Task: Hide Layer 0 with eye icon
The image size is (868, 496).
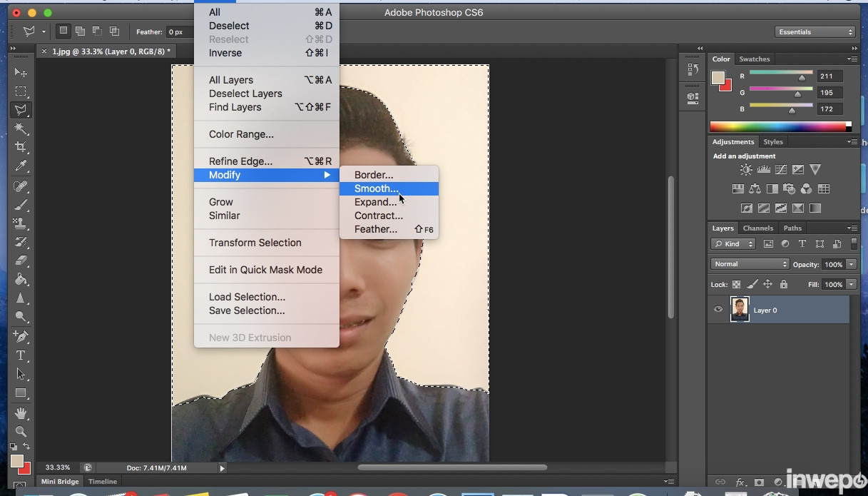Action: tap(718, 310)
